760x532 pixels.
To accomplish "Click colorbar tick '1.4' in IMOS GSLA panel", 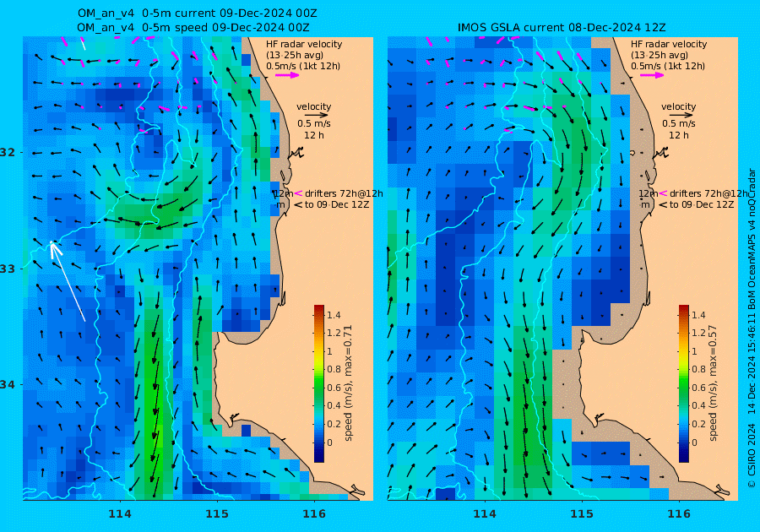I will point(698,315).
